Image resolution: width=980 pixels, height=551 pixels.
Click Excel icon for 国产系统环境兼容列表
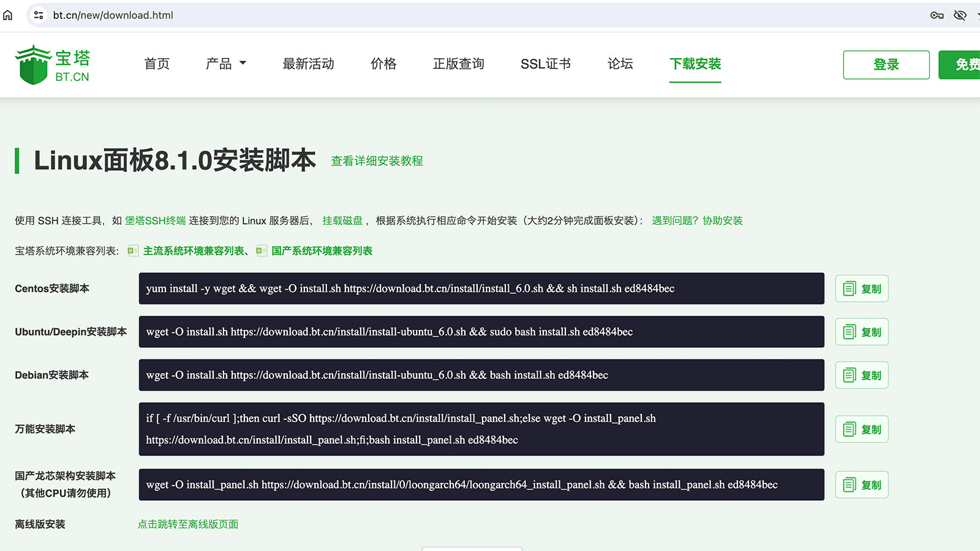[262, 250]
